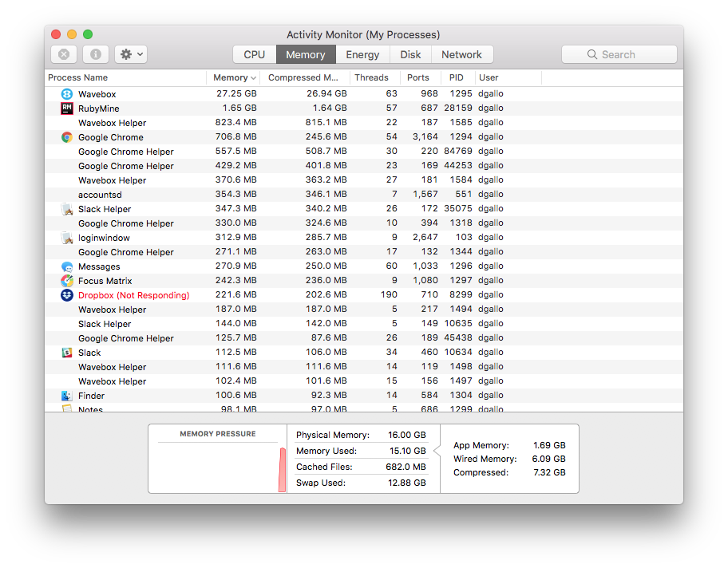Click the Slack Helper process icon
728x568 pixels.
point(67,209)
